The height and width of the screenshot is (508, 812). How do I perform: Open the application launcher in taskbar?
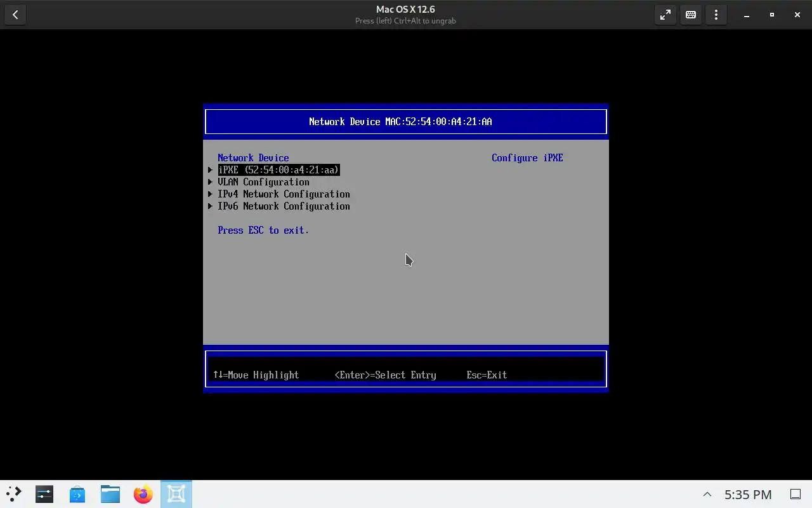(14, 494)
